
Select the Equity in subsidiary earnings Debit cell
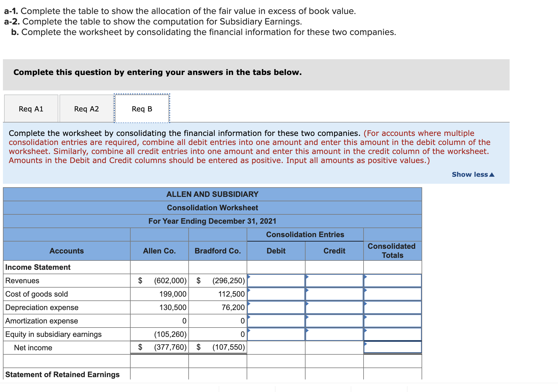[276, 334]
